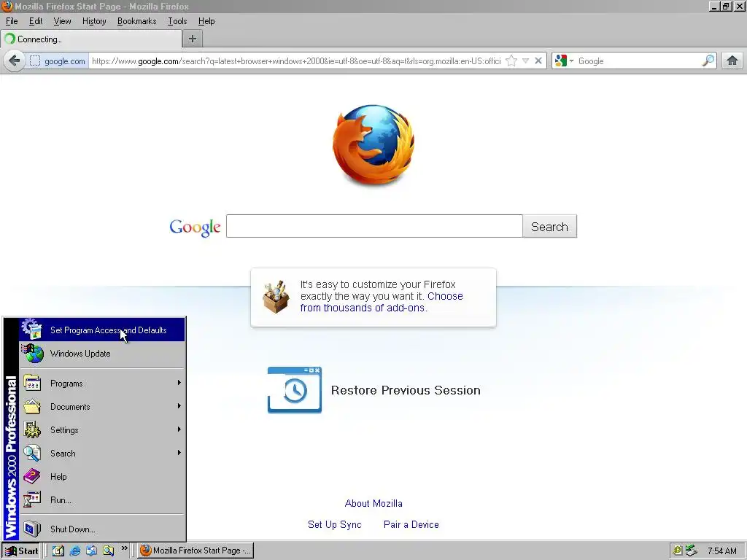Screen dimensions: 747x560
Task: Open the Pair a Device link
Action: pyautogui.click(x=411, y=524)
